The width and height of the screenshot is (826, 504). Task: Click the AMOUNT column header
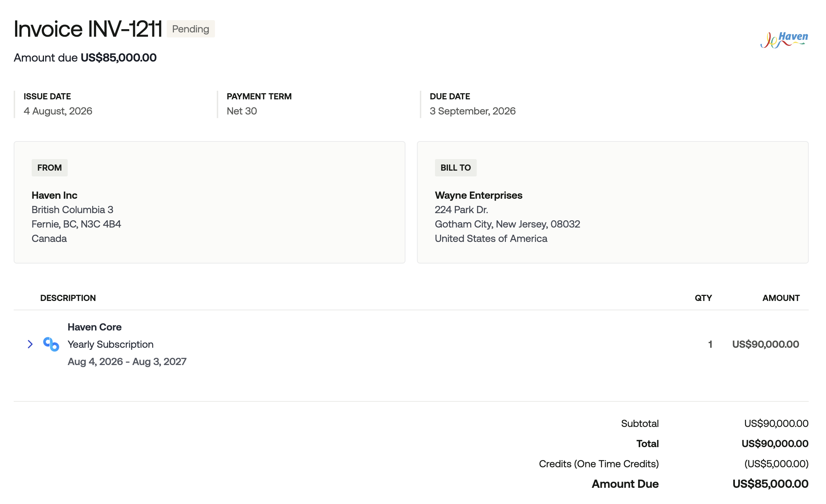[781, 298]
